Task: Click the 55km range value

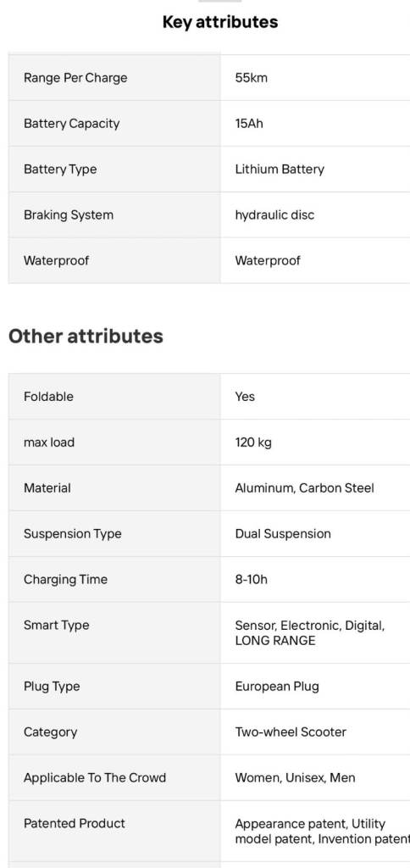Action: 252,77
